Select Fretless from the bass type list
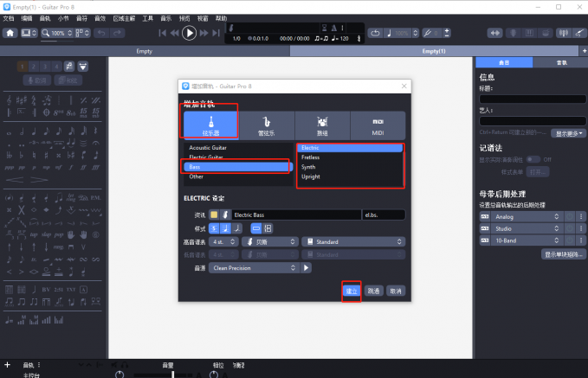The width and height of the screenshot is (588, 378). [310, 157]
